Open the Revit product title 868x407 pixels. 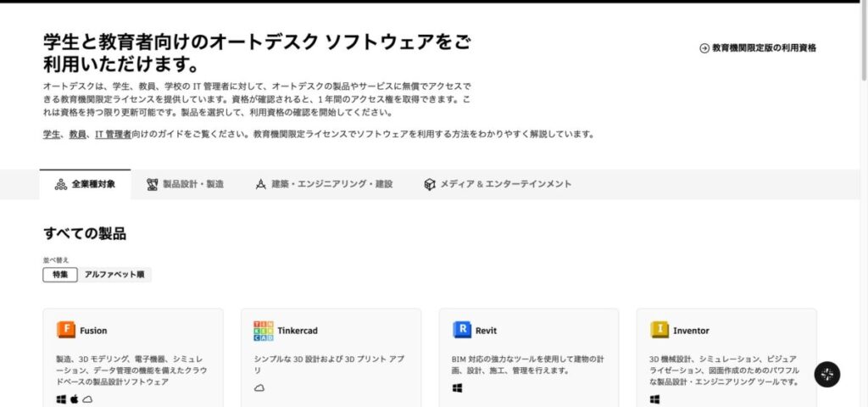(x=486, y=331)
